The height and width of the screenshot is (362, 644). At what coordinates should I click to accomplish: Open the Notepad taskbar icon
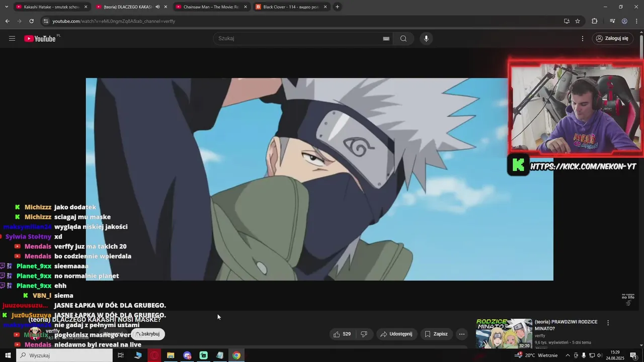point(220,355)
